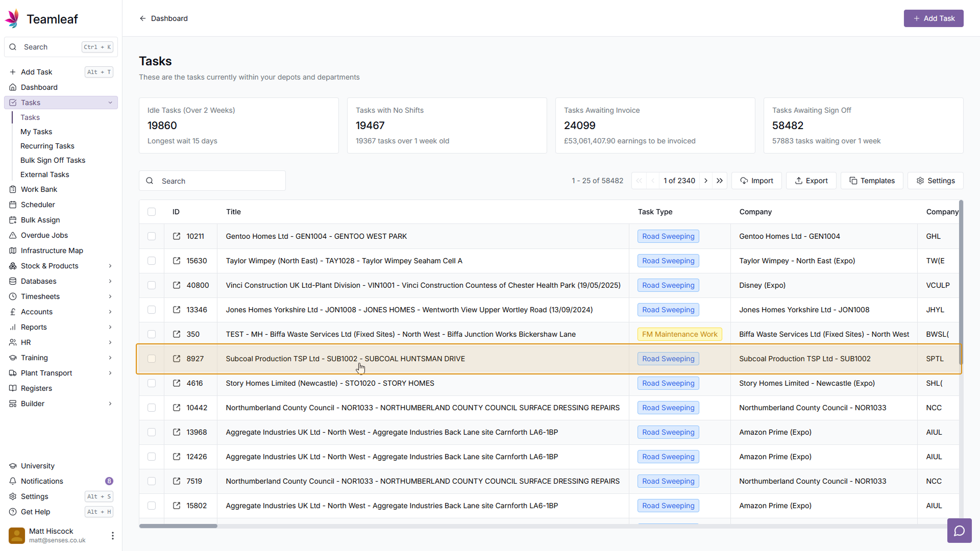The width and height of the screenshot is (980, 551).
Task: Click the Notifications bell in the sidebar
Action: 42,481
